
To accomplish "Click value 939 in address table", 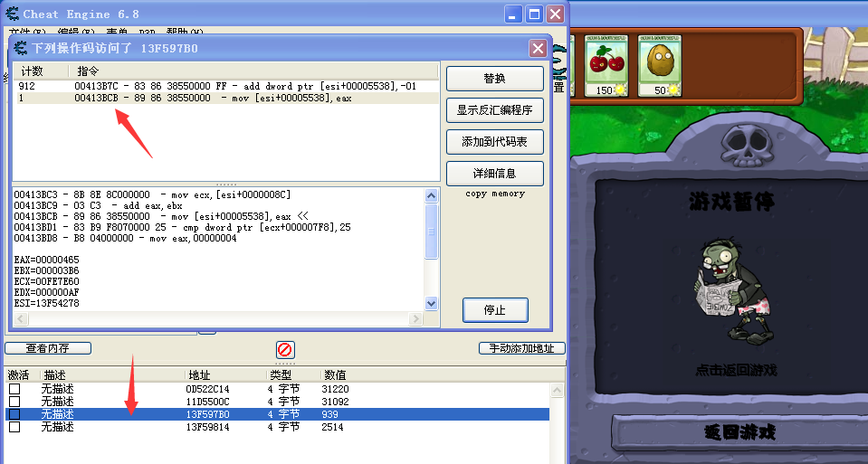I will (330, 414).
